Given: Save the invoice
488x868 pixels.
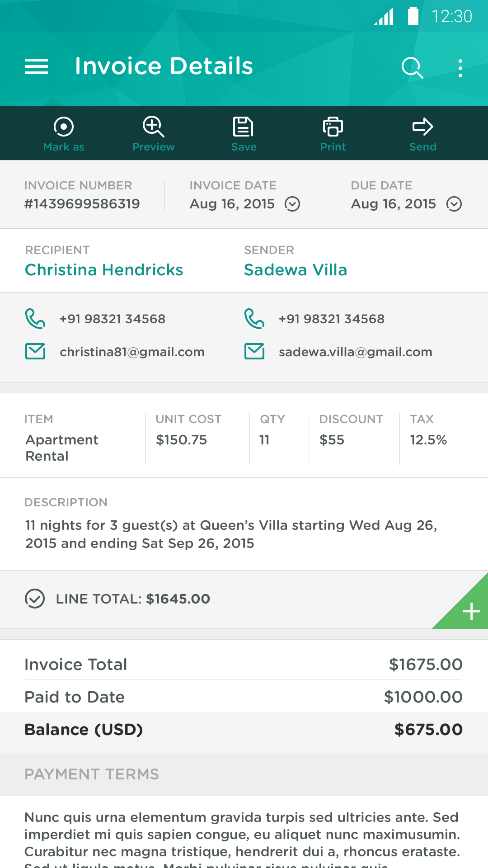Looking at the screenshot, I should [x=244, y=134].
